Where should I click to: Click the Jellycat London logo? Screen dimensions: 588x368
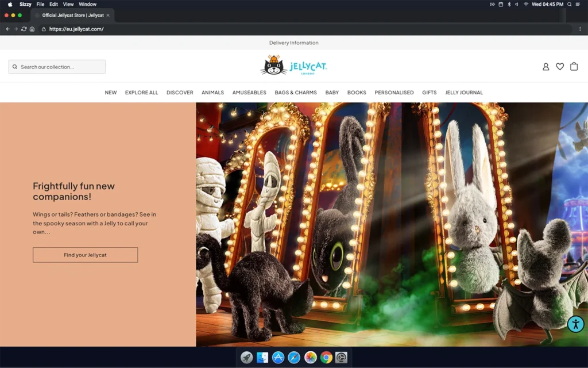[x=293, y=66]
